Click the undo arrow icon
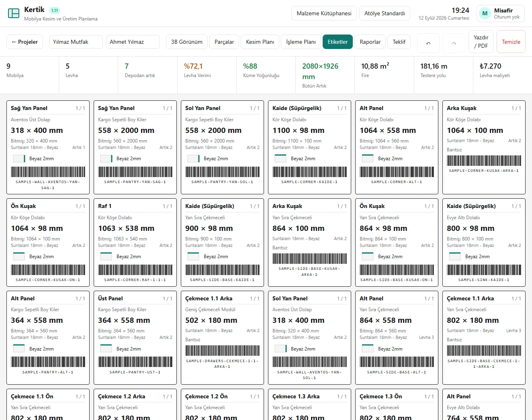The width and height of the screenshot is (532, 420). point(428,43)
